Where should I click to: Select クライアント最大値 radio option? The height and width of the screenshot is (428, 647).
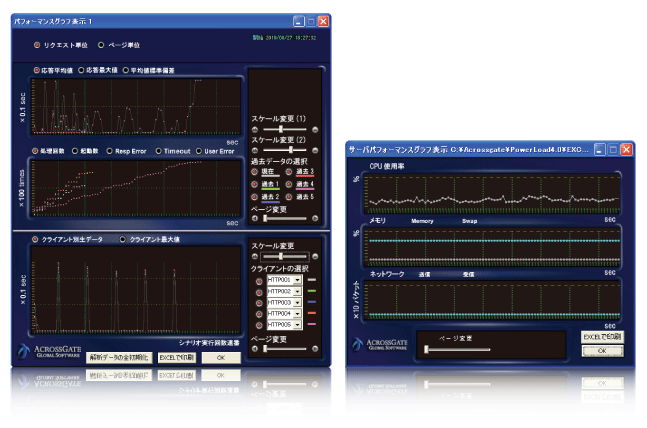(x=123, y=239)
